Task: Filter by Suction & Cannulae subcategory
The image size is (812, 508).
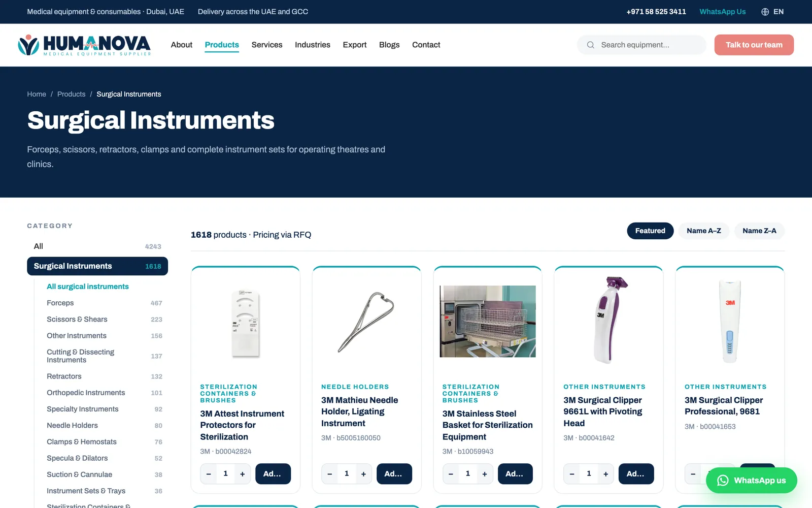Action: (105, 474)
